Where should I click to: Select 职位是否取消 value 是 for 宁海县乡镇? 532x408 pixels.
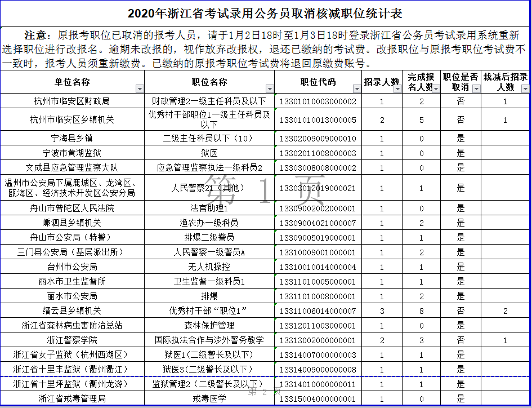coord(461,138)
